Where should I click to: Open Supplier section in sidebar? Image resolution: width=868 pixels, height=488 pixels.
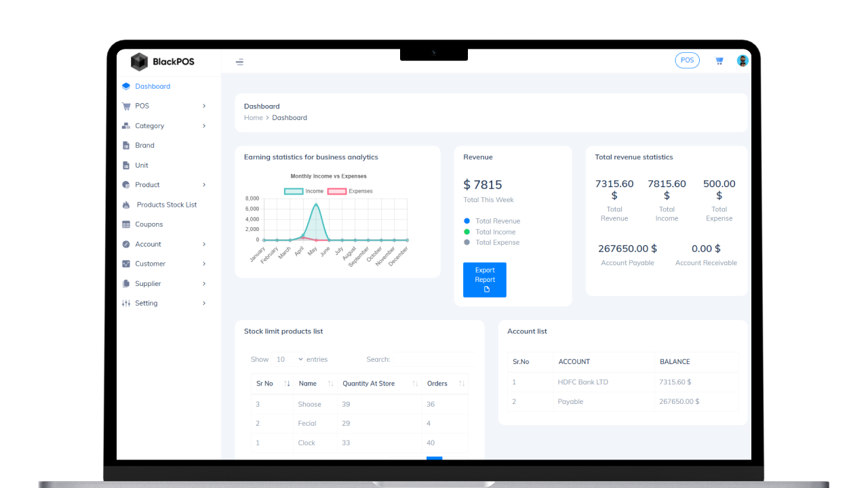click(x=149, y=283)
